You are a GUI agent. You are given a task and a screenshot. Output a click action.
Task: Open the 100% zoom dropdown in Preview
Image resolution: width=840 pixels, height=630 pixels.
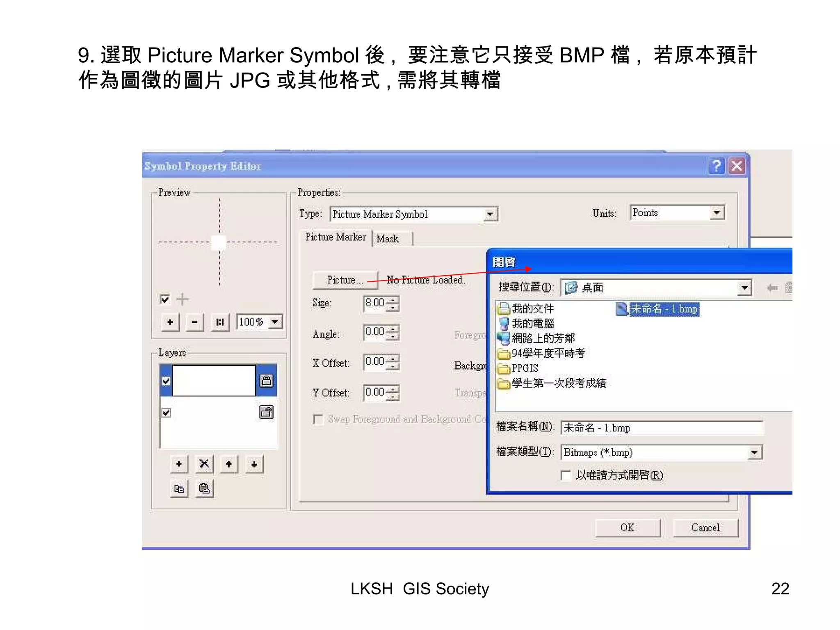tap(275, 322)
